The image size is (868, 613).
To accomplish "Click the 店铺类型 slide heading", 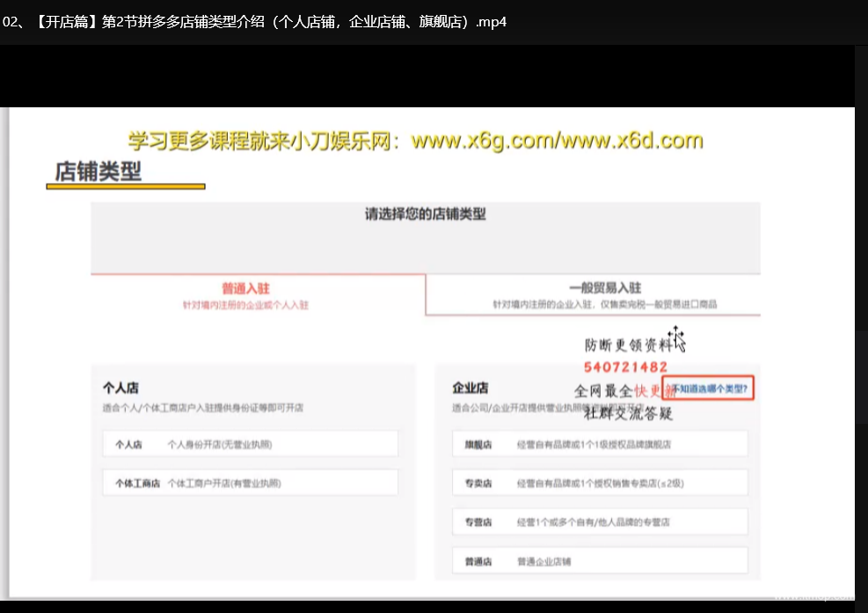I will pyautogui.click(x=98, y=171).
